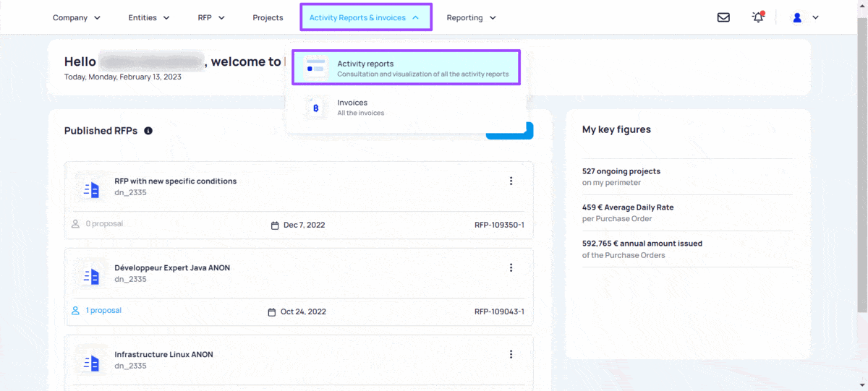
Task: Click the Published RFPs info icon
Action: (x=148, y=131)
